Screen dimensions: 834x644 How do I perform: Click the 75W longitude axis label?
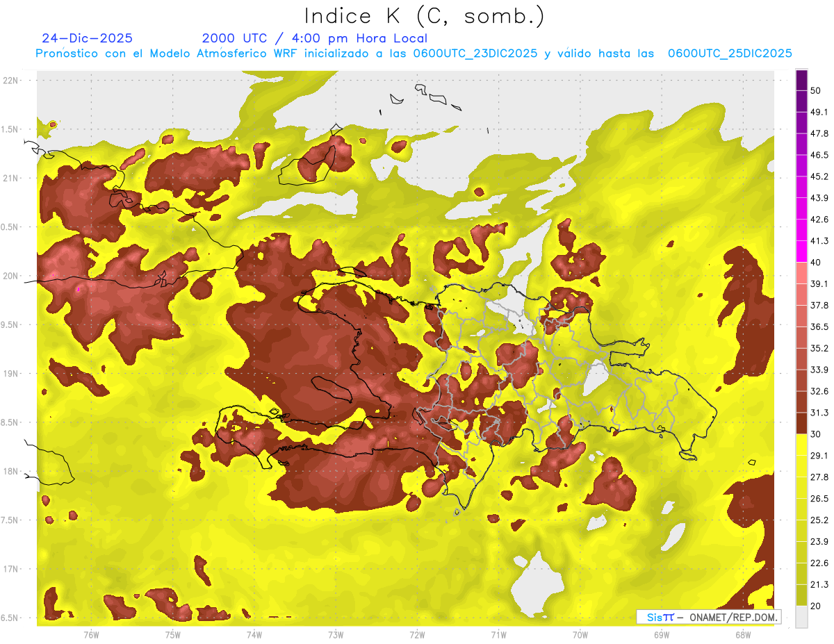point(172,634)
